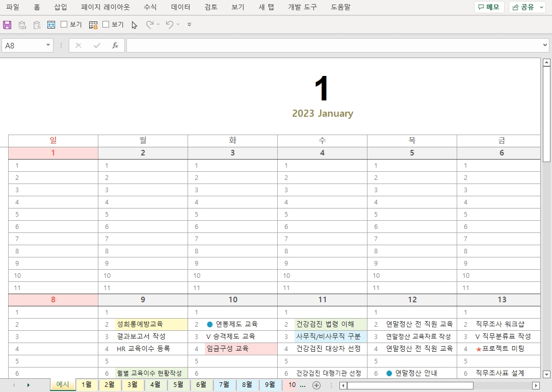552x392 pixels.
Task: Click the ellipsis for more sheet tabs
Action: coord(303,385)
